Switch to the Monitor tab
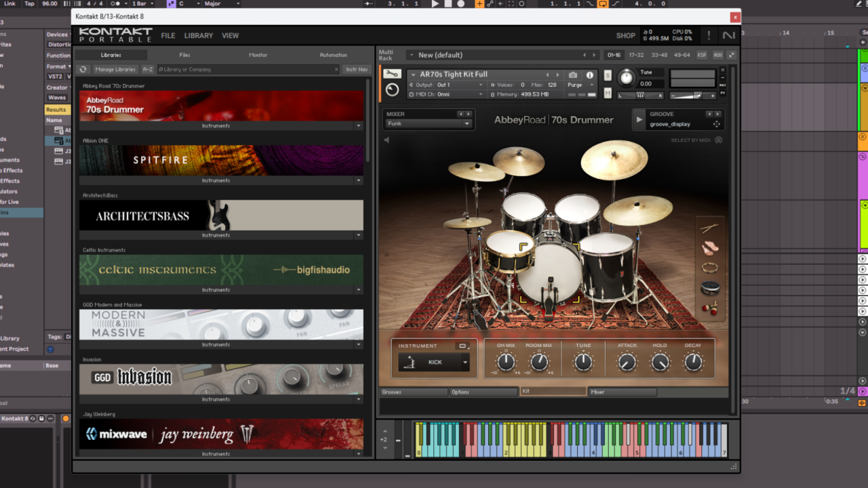The height and width of the screenshot is (488, 868). (258, 55)
